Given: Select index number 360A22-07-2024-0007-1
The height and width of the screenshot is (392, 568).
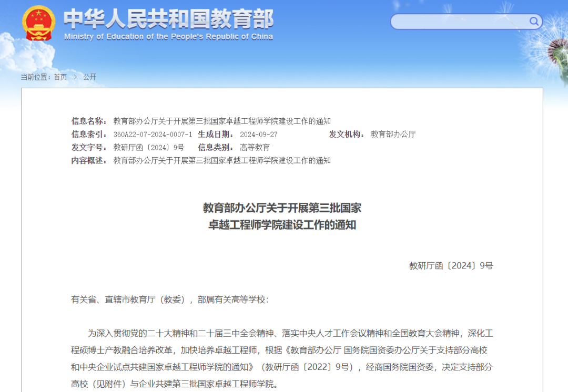Looking at the screenshot, I should [153, 134].
